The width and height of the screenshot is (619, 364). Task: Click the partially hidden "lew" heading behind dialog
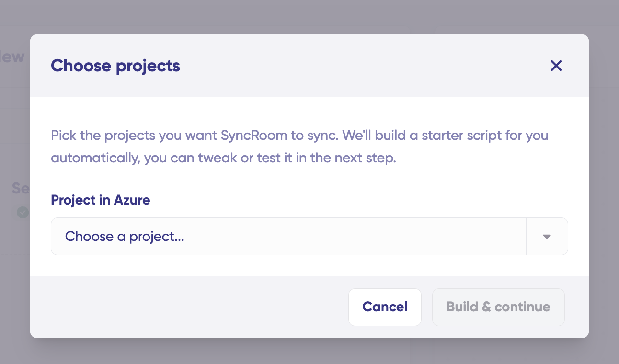(x=13, y=57)
